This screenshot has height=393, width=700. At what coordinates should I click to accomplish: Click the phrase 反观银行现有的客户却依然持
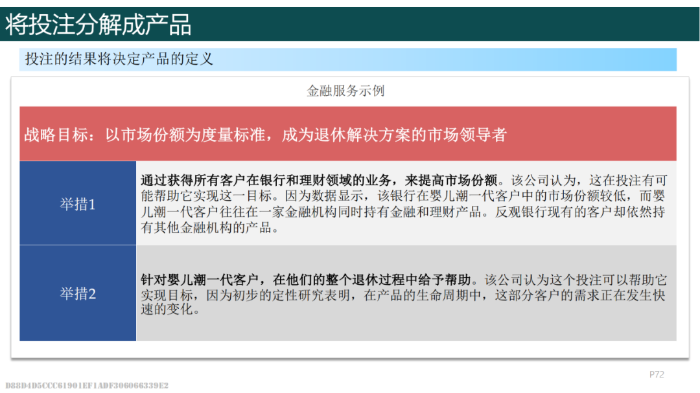[580, 212]
